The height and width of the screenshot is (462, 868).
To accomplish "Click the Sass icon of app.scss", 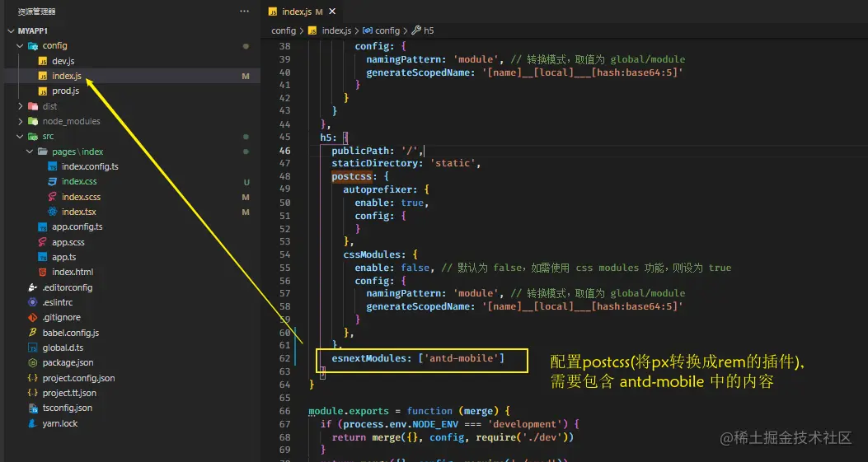I will (43, 242).
